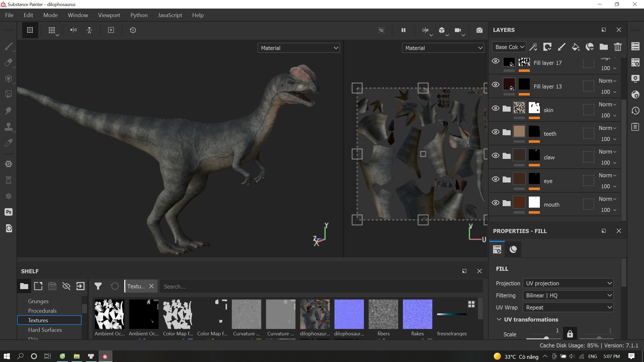The height and width of the screenshot is (362, 644).
Task: Open the symmetry settings icon
Action: (425, 30)
